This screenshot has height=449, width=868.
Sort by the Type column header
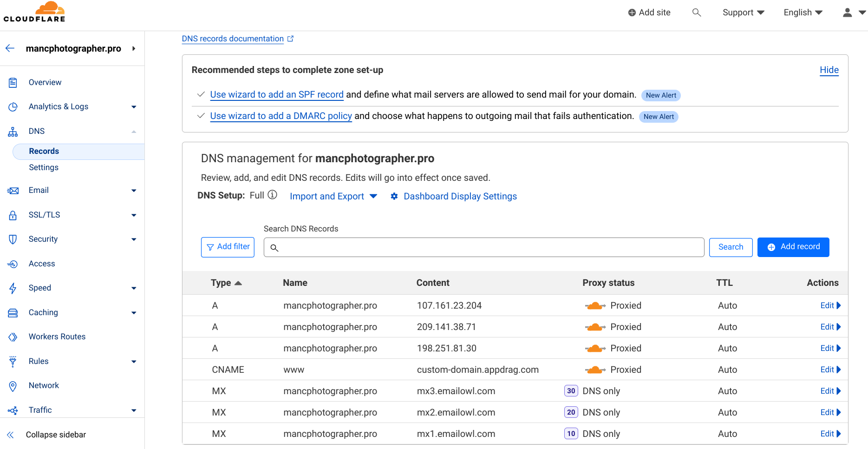coord(226,283)
